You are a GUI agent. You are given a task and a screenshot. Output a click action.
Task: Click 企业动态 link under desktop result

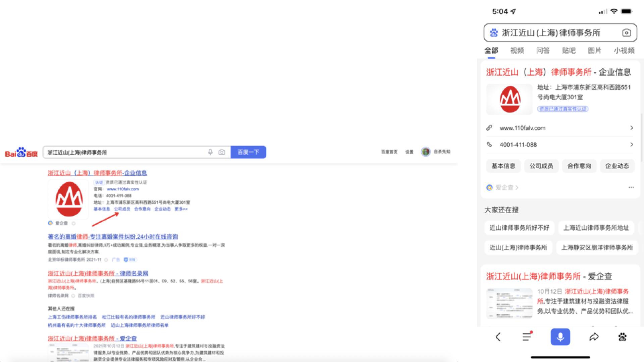(x=162, y=209)
